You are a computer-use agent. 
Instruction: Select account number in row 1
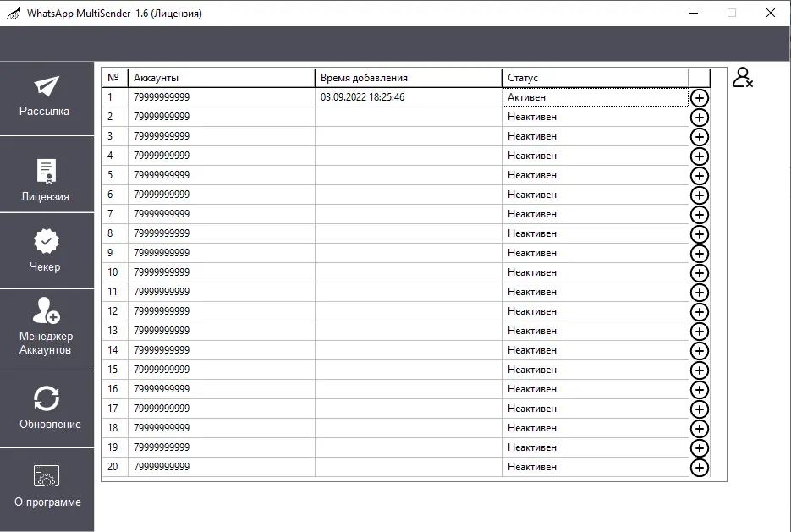(222, 97)
